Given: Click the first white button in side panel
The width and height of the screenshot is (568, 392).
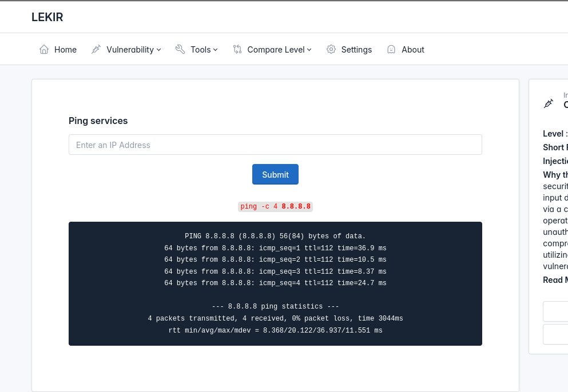Looking at the screenshot, I should click(x=555, y=311).
